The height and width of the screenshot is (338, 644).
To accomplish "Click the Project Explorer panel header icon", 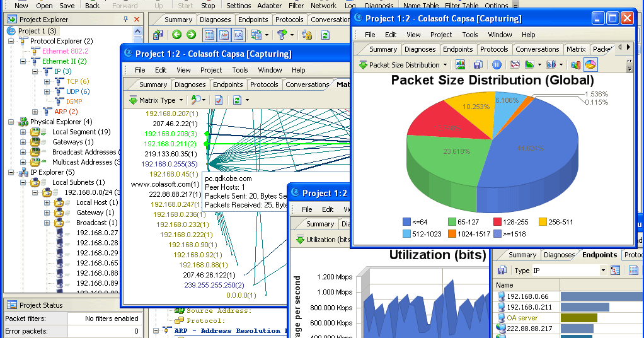I will click(12, 19).
